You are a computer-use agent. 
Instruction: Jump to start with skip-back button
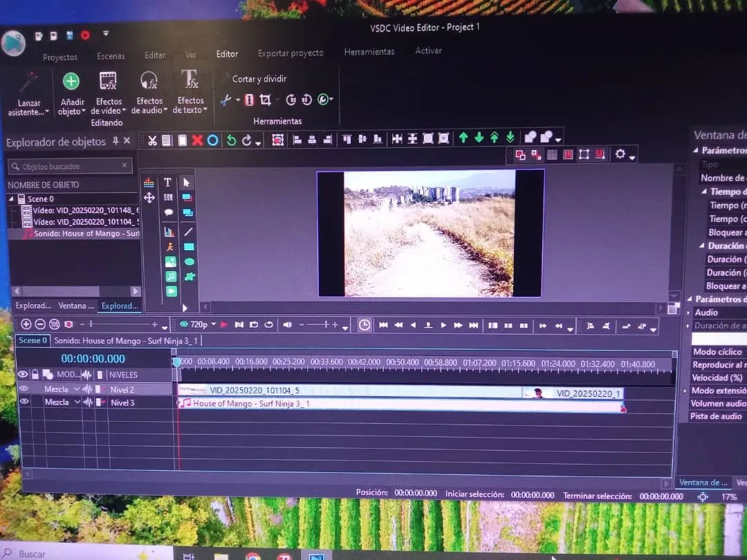pos(383,325)
